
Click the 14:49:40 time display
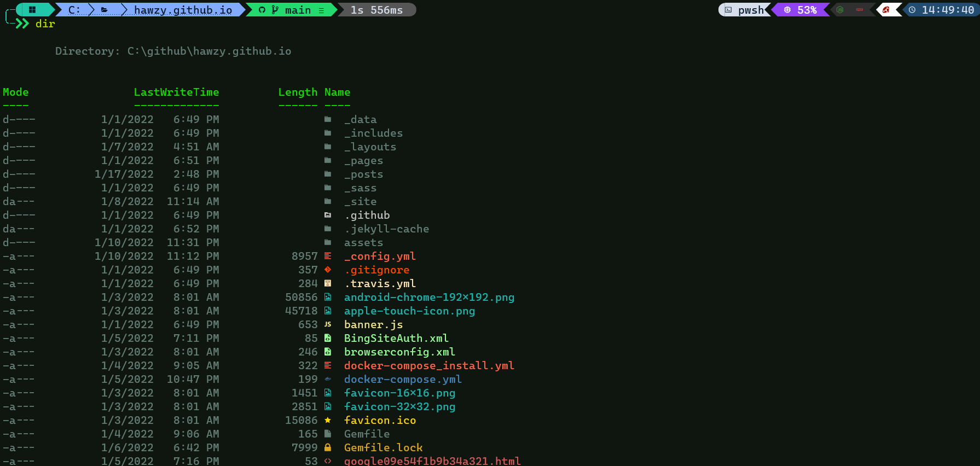(x=948, y=10)
